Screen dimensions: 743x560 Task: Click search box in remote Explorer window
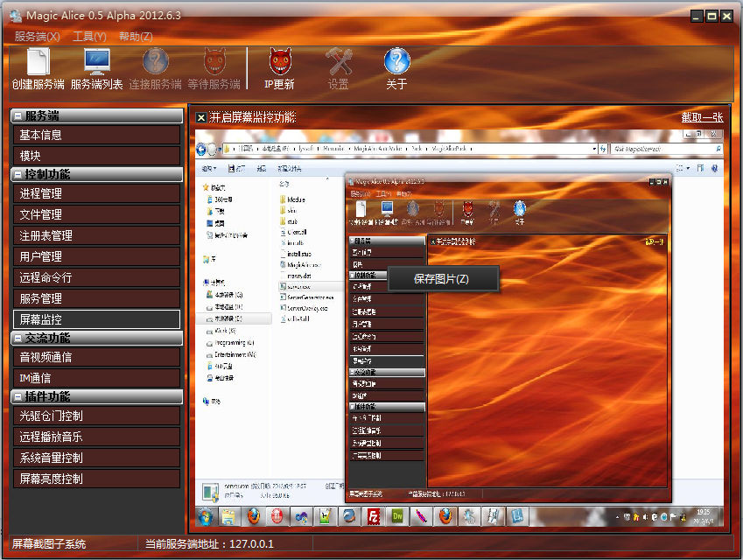click(x=666, y=149)
